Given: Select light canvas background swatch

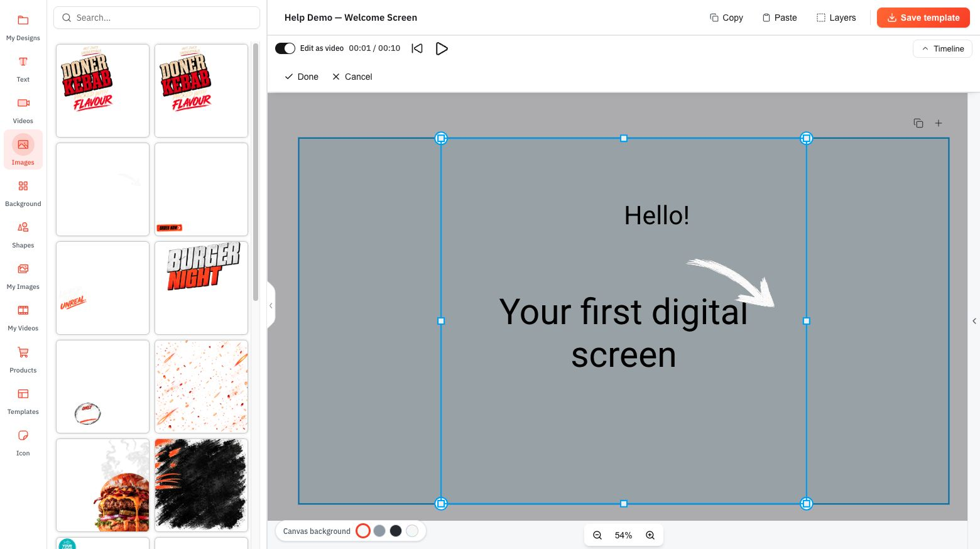Looking at the screenshot, I should click(412, 531).
